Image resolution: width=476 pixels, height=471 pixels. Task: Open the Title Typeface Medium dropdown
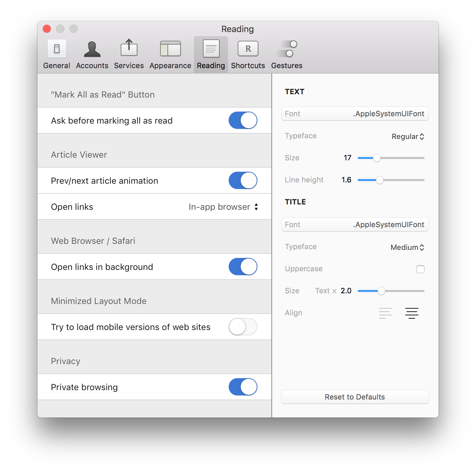(x=407, y=248)
